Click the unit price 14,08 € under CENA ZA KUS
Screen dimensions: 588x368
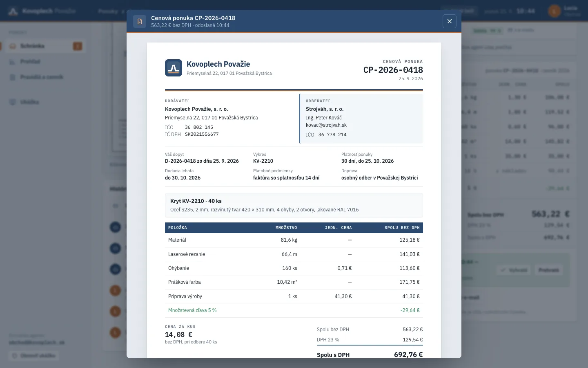pyautogui.click(x=178, y=334)
